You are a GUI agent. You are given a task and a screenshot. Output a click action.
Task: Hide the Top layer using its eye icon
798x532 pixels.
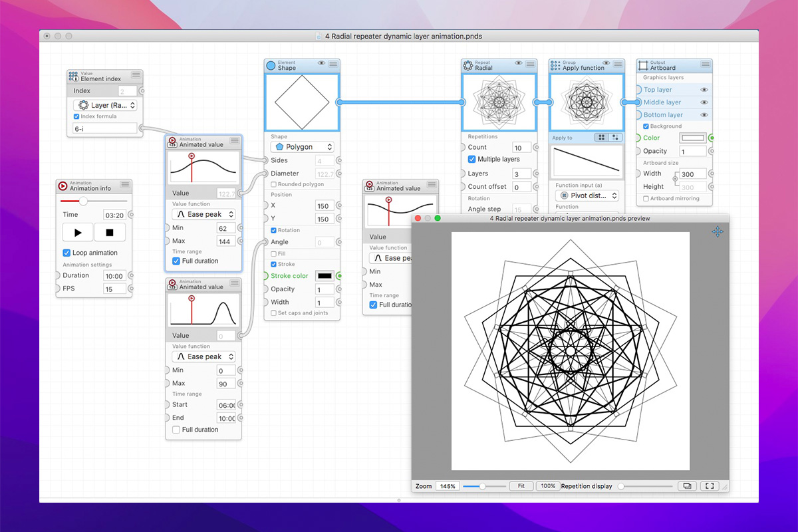704,90
